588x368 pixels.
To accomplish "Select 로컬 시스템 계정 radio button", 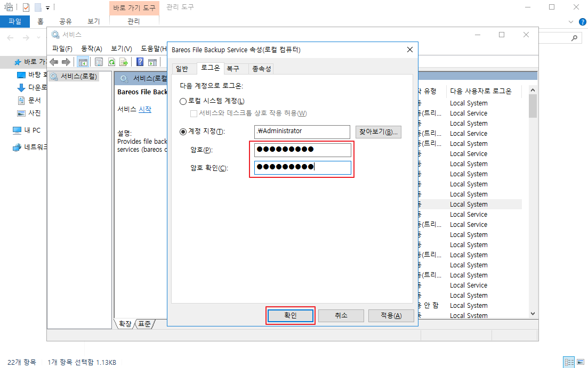I will click(183, 101).
